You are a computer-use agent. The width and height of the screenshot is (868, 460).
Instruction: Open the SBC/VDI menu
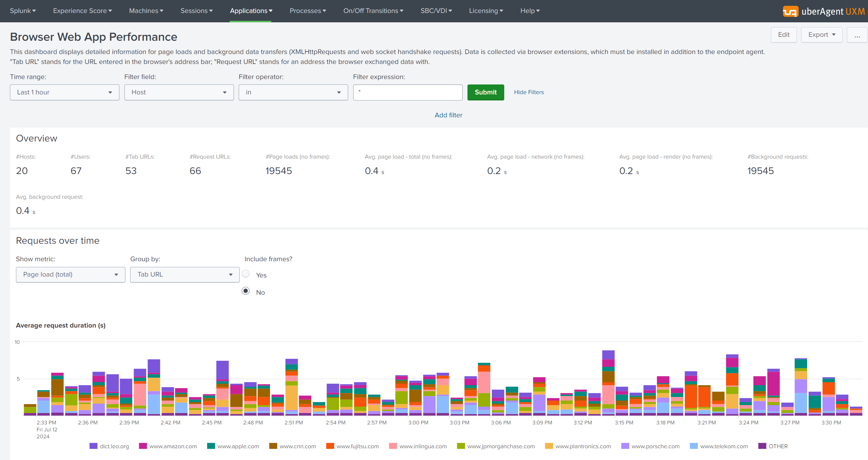click(x=436, y=11)
